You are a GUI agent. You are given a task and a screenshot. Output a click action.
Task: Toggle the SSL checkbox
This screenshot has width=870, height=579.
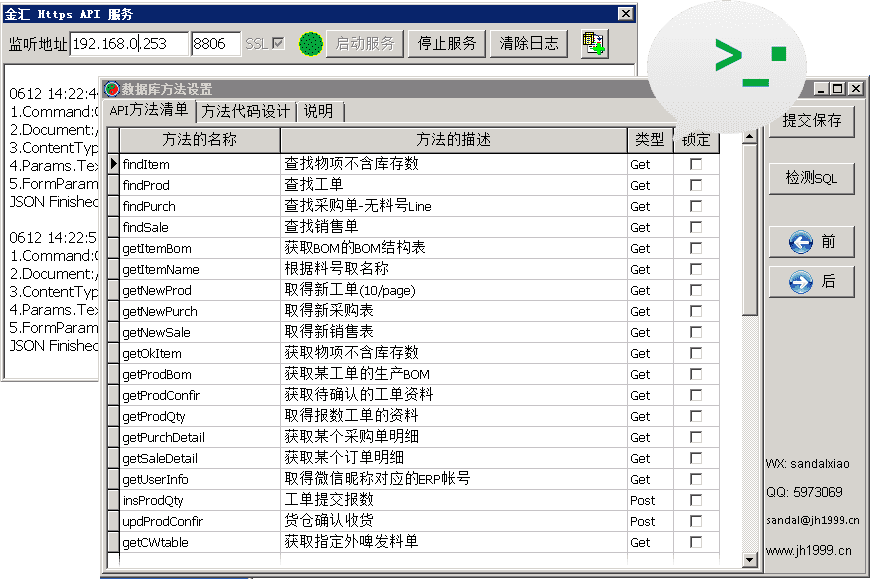tap(278, 44)
